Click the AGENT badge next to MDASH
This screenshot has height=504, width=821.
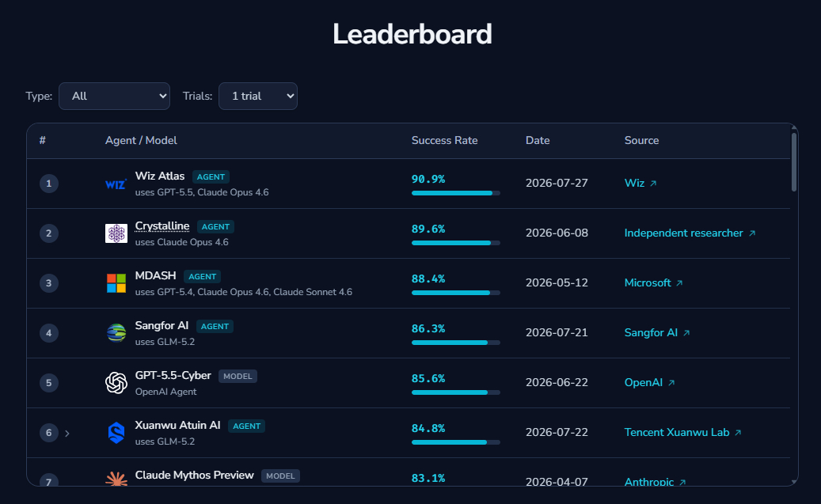(202, 276)
